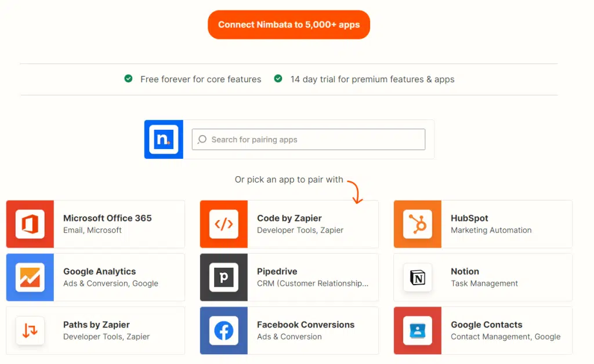The width and height of the screenshot is (594, 364).
Task: Click the Nimbata logo icon
Action: 164,139
